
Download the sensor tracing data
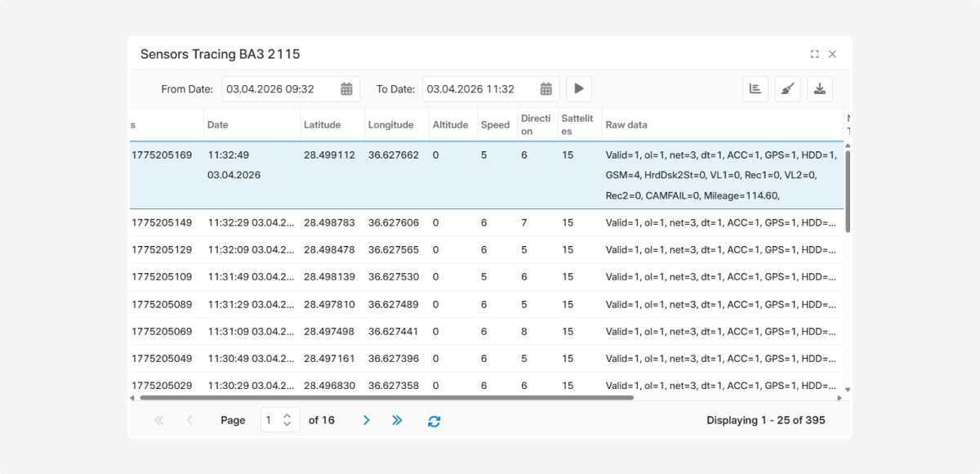click(x=819, y=89)
